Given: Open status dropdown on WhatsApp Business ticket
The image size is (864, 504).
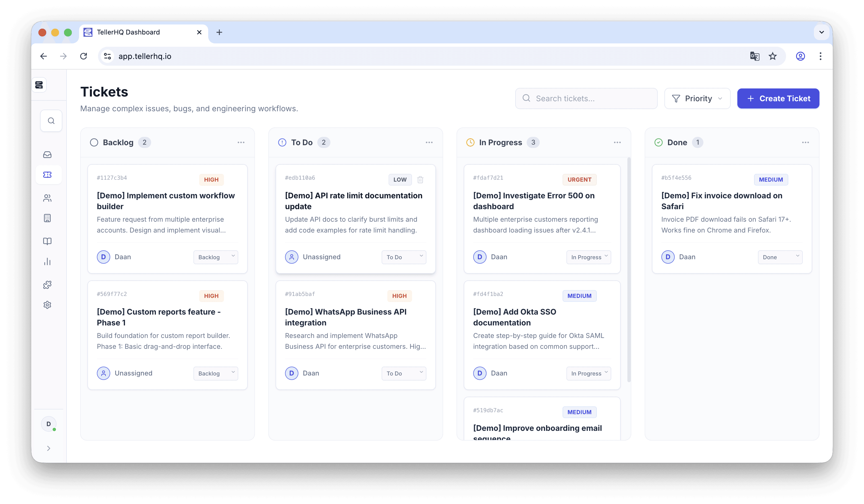Looking at the screenshot, I should click(404, 373).
